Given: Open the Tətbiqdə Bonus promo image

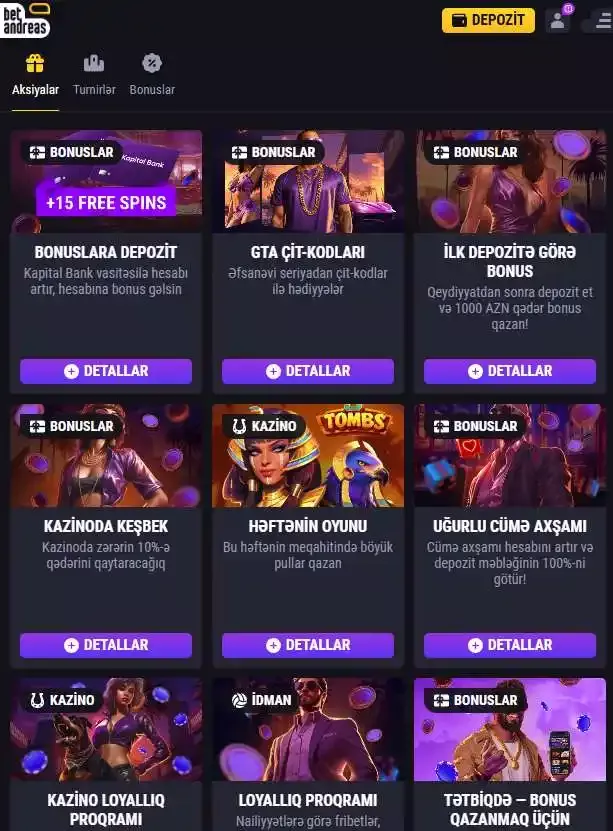Looking at the screenshot, I should 510,729.
